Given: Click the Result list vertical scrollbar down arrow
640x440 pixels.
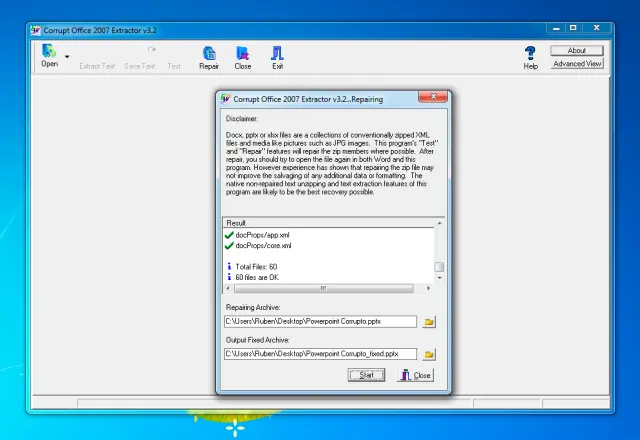Looking at the screenshot, I should click(x=438, y=279).
